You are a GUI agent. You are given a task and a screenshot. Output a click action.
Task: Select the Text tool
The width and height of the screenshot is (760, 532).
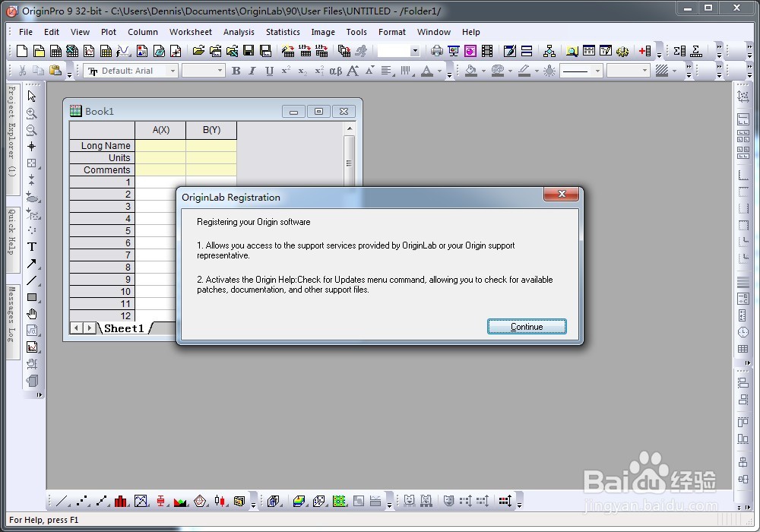32,246
